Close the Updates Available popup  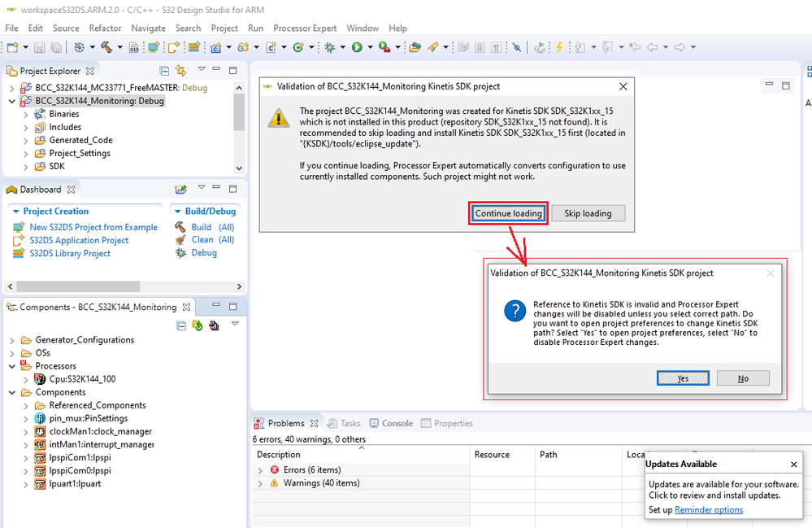click(x=794, y=465)
